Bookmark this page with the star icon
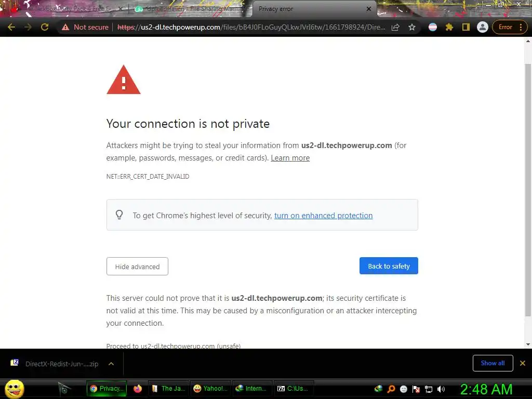 pyautogui.click(x=412, y=27)
